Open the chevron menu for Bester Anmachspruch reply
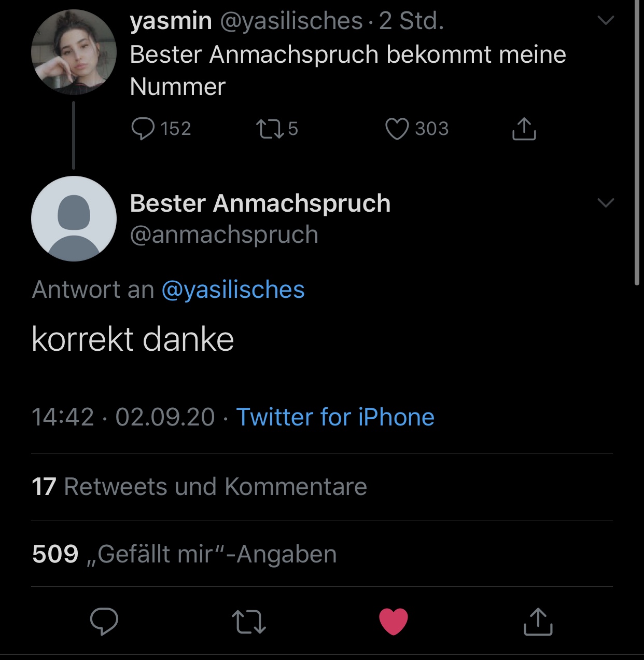 [606, 202]
